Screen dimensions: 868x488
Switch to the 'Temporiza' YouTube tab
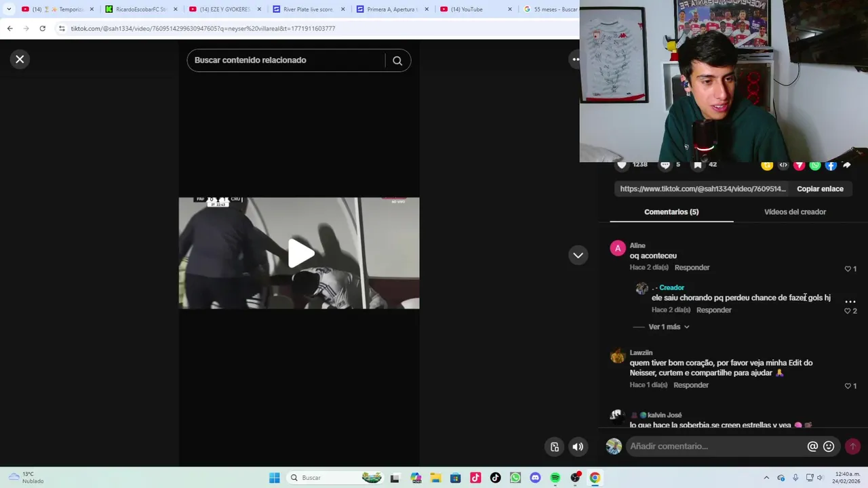57,9
